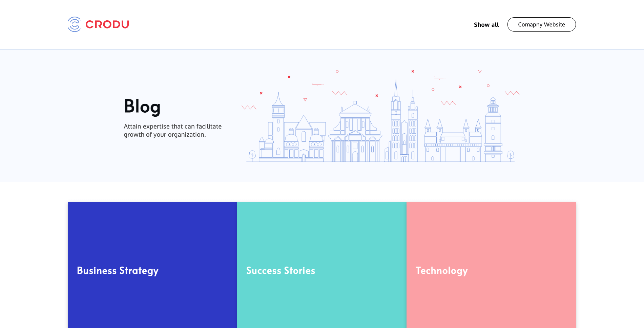
Task: Open the Show all menu link
Action: coord(486,25)
